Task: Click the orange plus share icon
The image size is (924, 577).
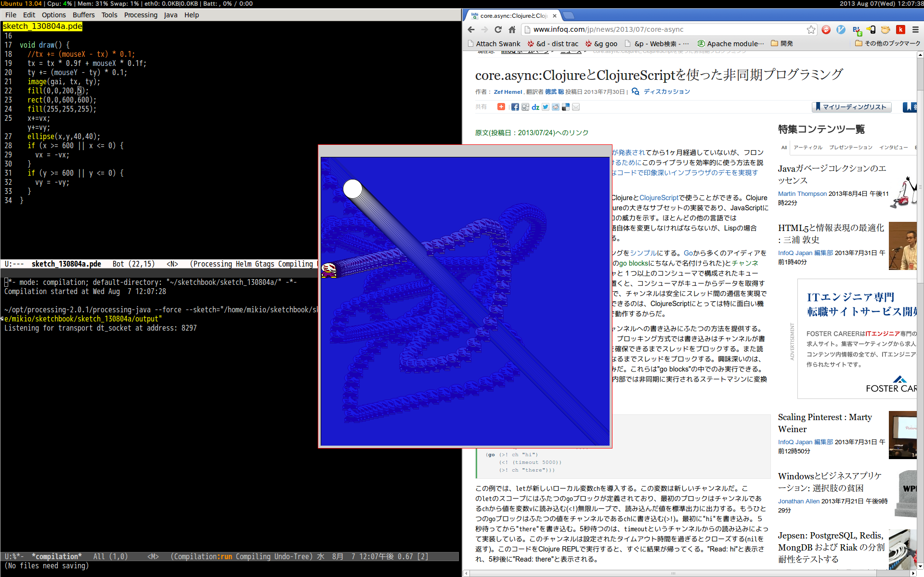Action: 501,107
